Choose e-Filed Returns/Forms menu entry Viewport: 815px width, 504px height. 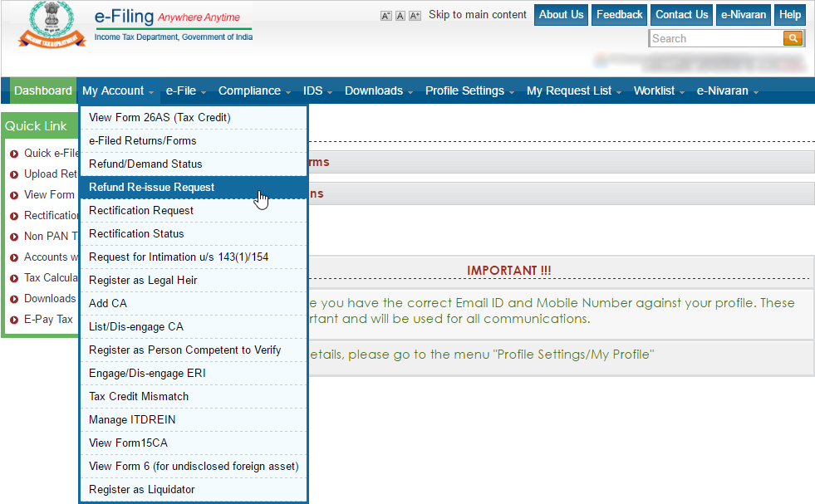coord(194,141)
